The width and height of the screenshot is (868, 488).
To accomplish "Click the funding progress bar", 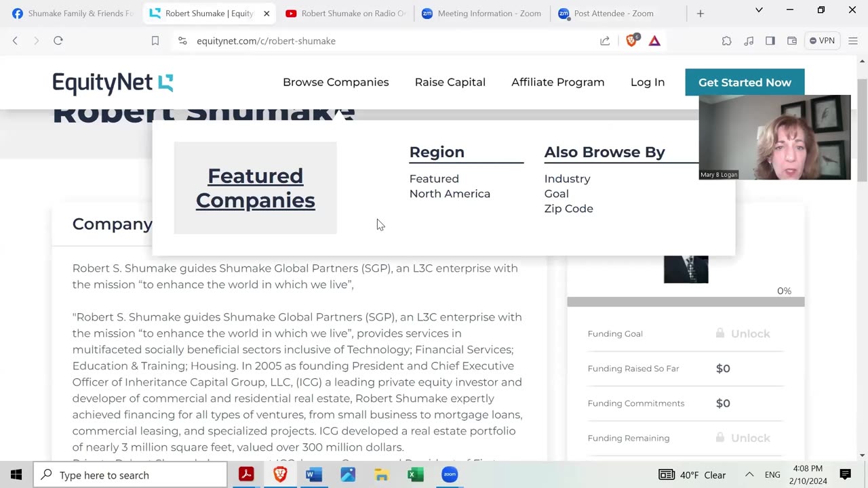I will pyautogui.click(x=686, y=302).
